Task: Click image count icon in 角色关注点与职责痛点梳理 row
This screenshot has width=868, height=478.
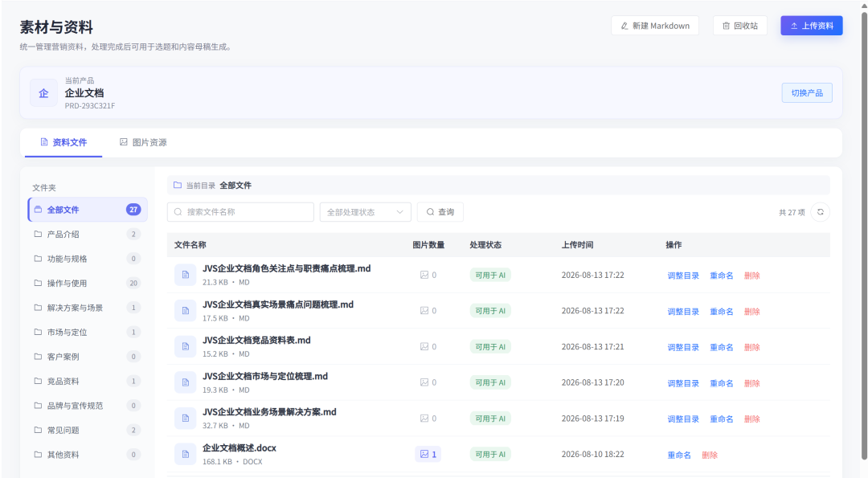Action: tap(424, 275)
